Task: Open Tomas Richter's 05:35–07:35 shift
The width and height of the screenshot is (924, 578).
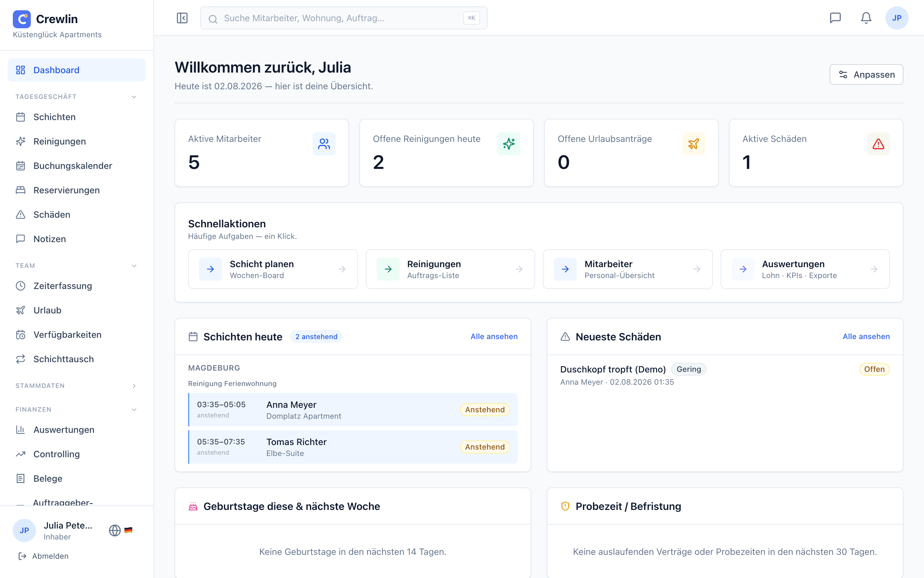Action: [x=353, y=447]
